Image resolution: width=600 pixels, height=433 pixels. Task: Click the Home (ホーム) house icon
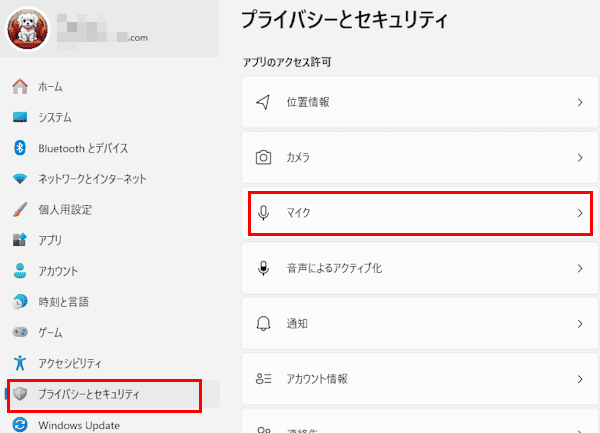tap(20, 86)
